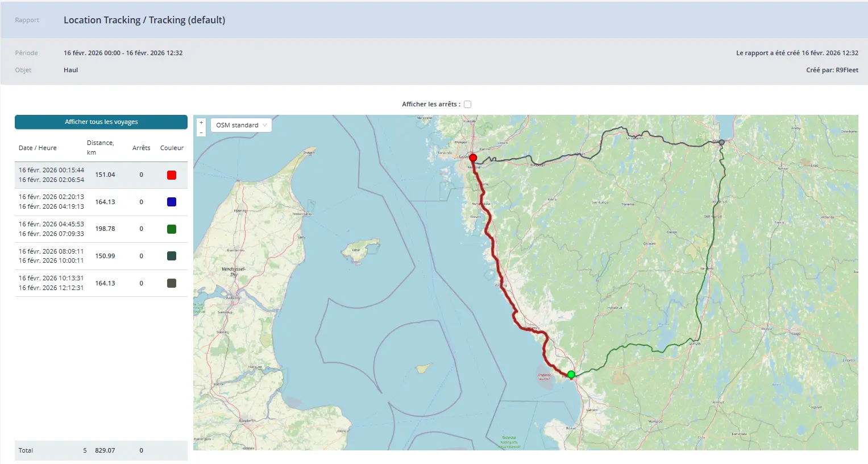Select the trip with 198.78 km distance
This screenshot has width=868, height=464.
(x=105, y=229)
